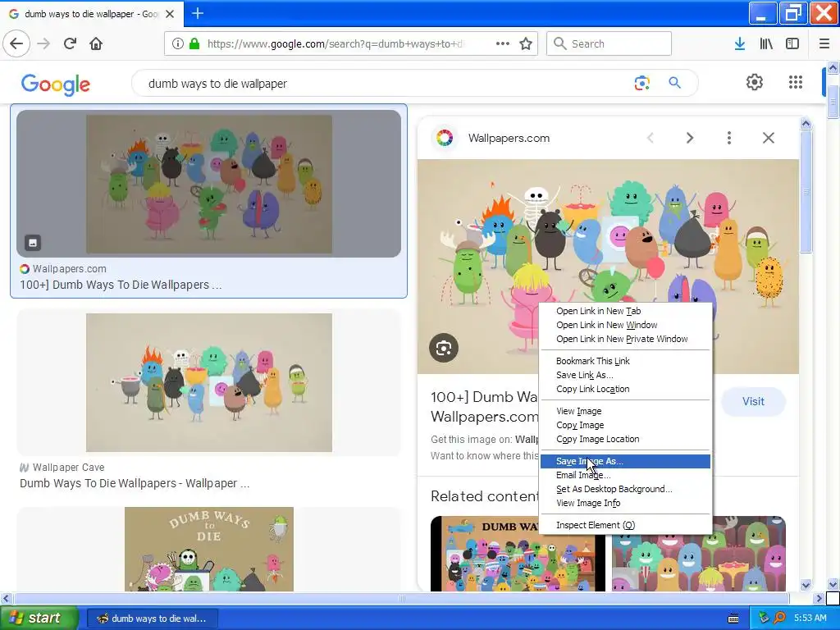Click the preview panel scroll-down arrow
840x630 pixels.
tap(806, 585)
